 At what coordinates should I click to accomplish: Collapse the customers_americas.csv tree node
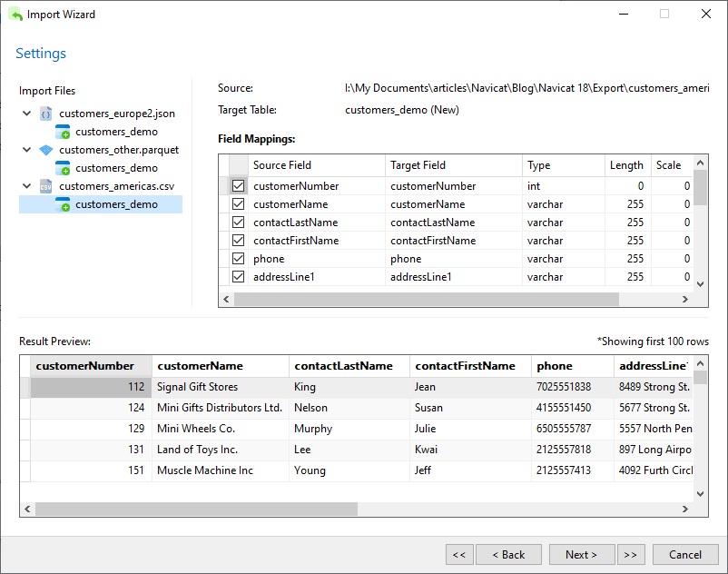[x=27, y=186]
